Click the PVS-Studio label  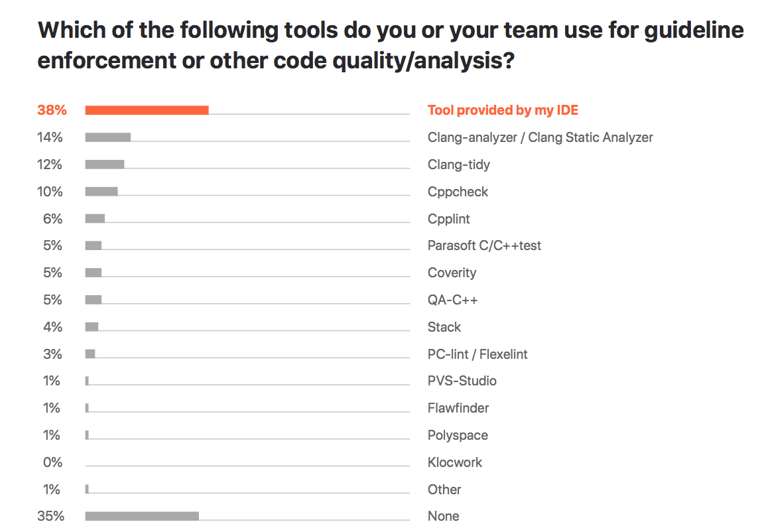tap(462, 381)
